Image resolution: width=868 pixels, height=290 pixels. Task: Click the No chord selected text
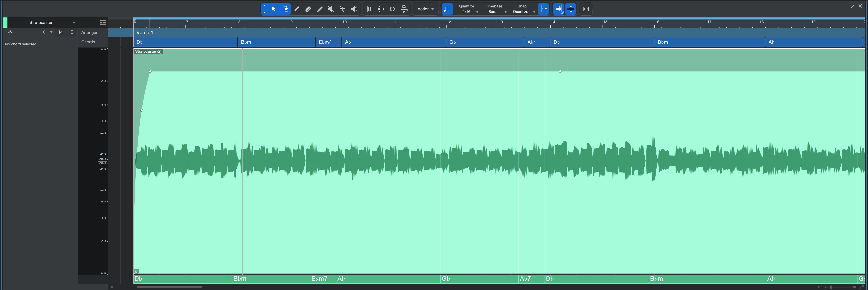21,44
